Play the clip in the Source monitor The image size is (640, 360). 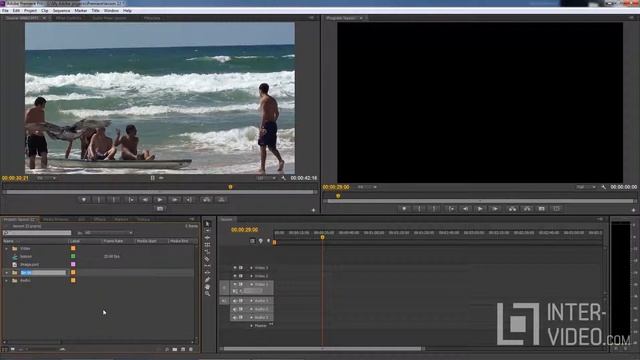pyautogui.click(x=160, y=200)
